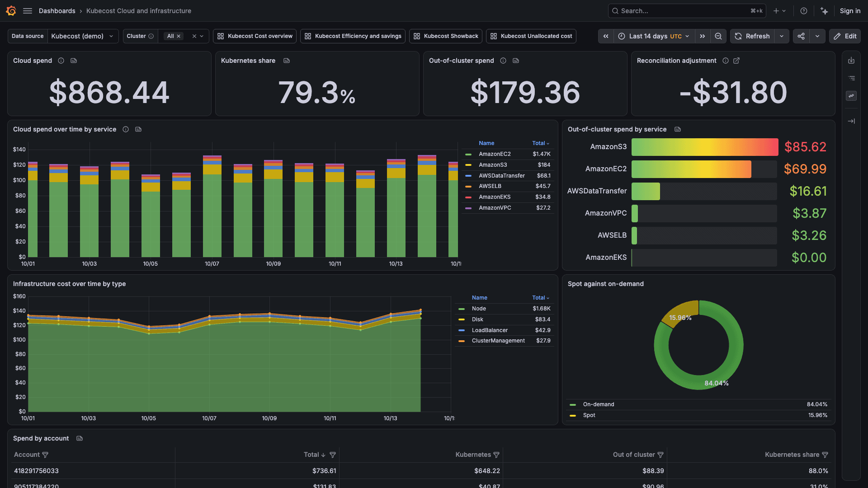Image resolution: width=868 pixels, height=488 pixels.
Task: Toggle AmazonS3 series in legend
Action: [493, 165]
